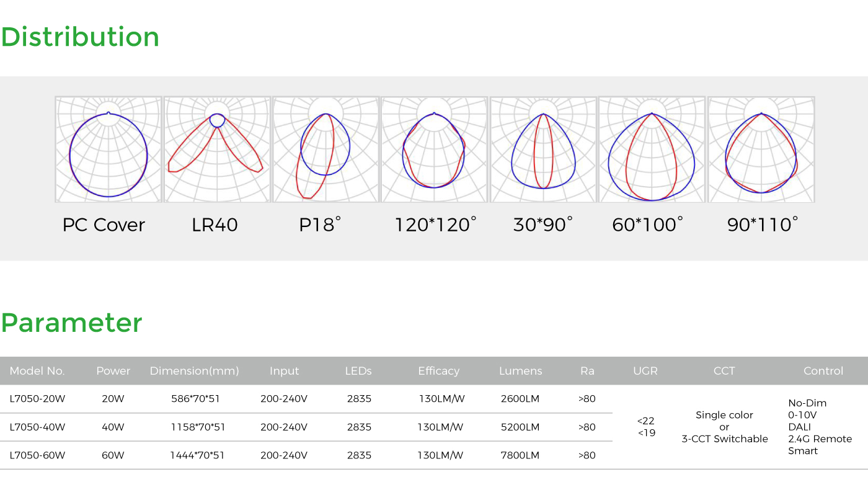Click the PC Cover distribution diagram
868x477 pixels.
(108, 149)
